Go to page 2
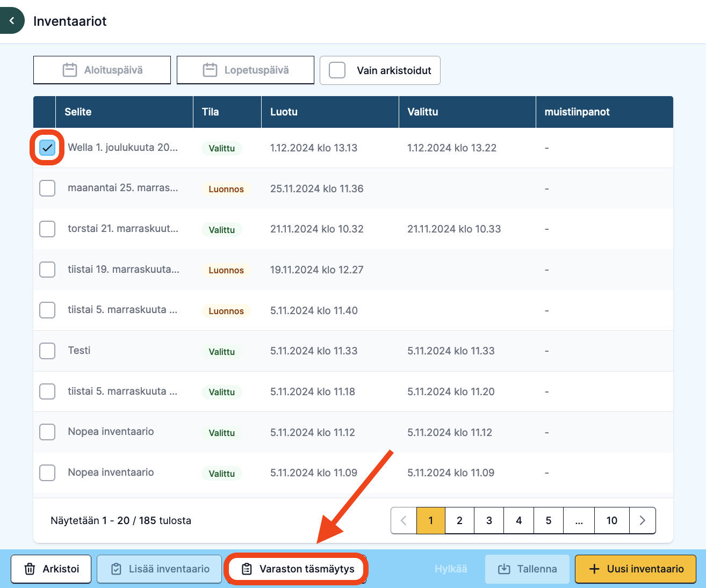Viewport: 706px width, 588px height. 460,520
